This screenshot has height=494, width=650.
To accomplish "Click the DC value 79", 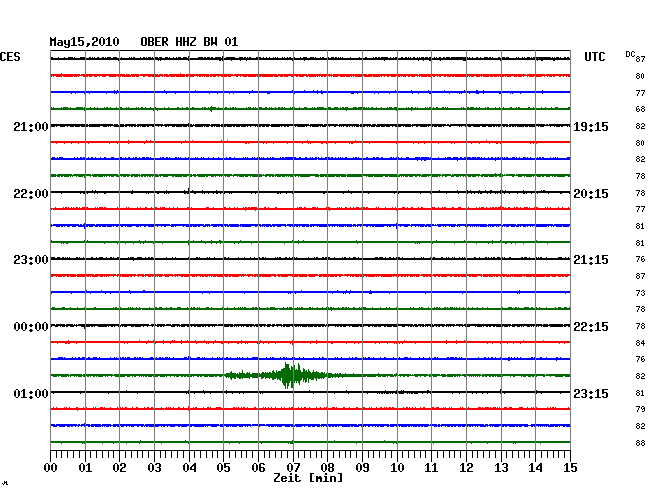I will 640,409.
